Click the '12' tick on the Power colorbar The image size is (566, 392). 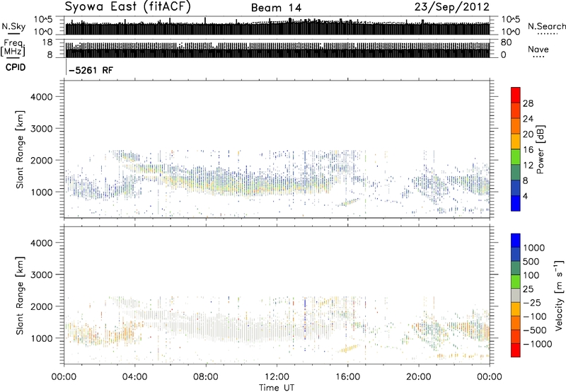click(528, 166)
